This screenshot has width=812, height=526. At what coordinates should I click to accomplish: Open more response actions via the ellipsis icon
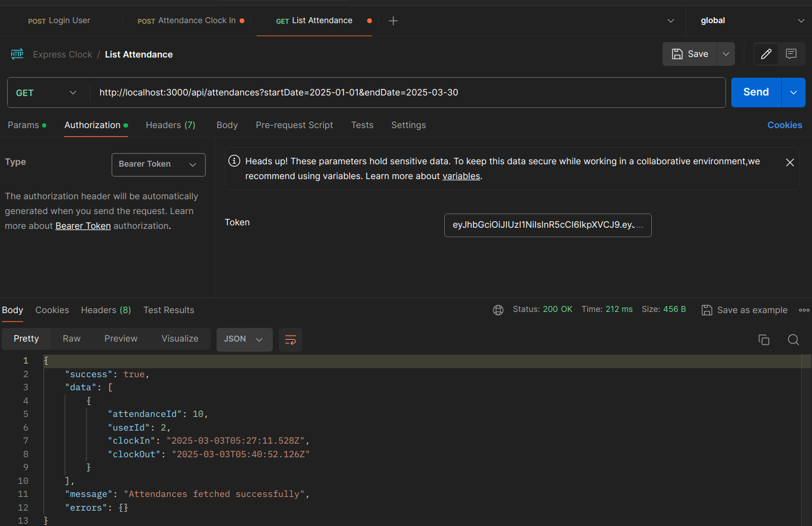(804, 310)
